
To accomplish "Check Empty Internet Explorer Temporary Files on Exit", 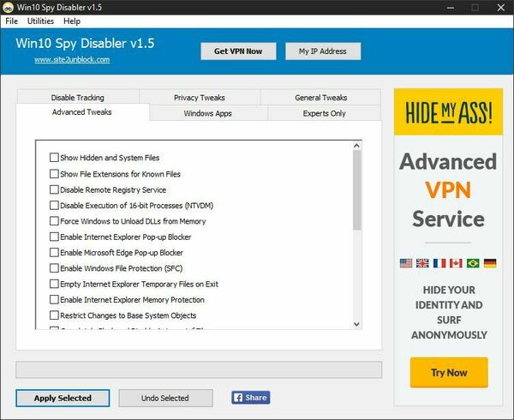I will (54, 284).
